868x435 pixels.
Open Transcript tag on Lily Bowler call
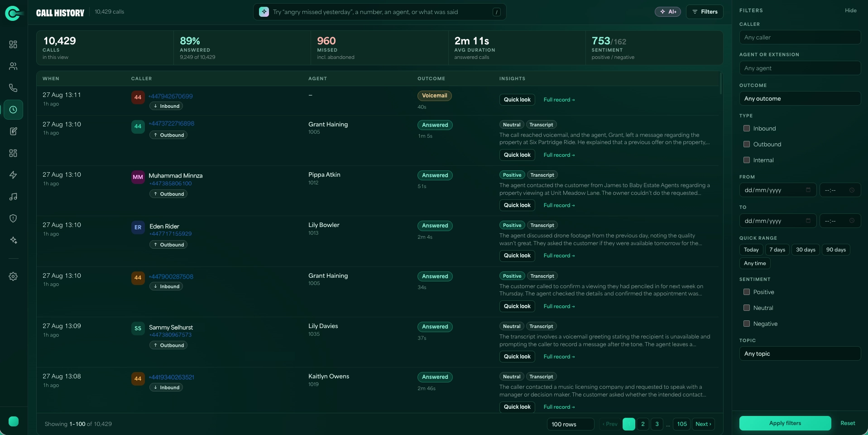(x=542, y=225)
